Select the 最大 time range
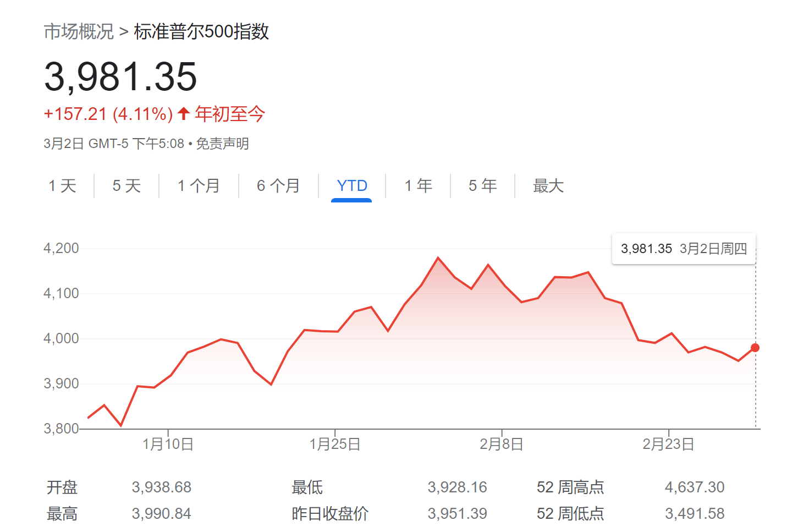The width and height of the screenshot is (803, 532). (x=548, y=186)
